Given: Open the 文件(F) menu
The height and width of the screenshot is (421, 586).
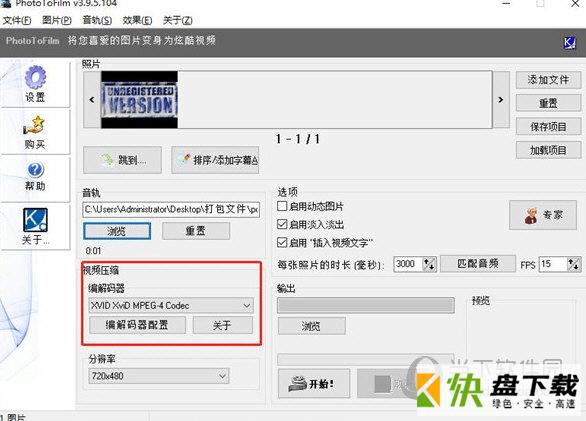Looking at the screenshot, I should pos(17,20).
